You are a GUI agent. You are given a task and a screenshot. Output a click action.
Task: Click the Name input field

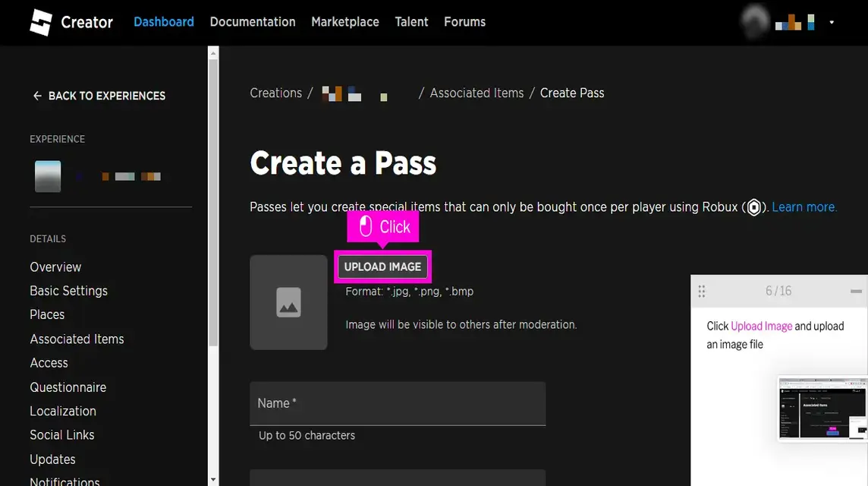point(398,403)
